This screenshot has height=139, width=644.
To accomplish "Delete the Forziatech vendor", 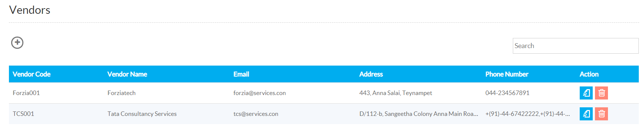I will pyautogui.click(x=601, y=93).
